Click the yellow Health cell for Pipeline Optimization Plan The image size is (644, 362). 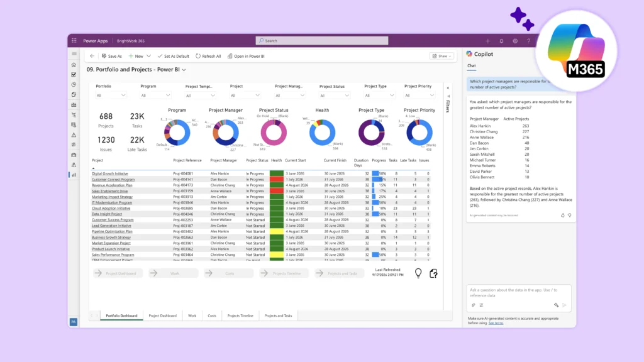(277, 231)
